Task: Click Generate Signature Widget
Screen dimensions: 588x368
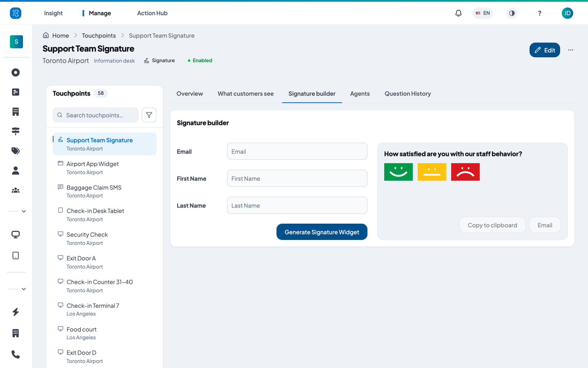Action: click(x=322, y=232)
